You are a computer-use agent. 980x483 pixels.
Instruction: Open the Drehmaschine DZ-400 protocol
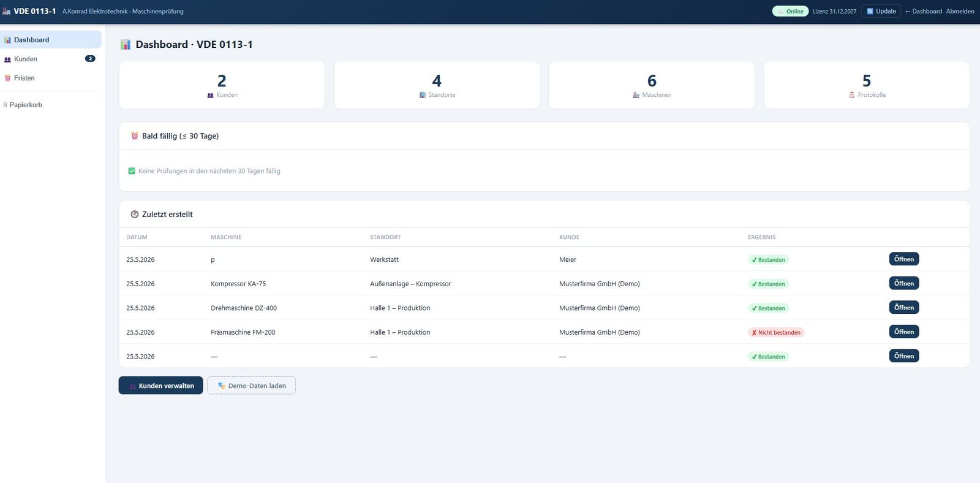pyautogui.click(x=904, y=308)
